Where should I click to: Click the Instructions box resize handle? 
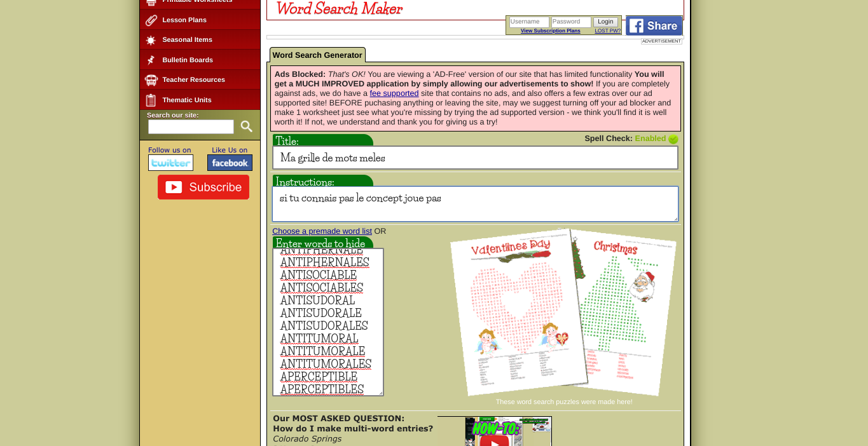[x=675, y=218]
